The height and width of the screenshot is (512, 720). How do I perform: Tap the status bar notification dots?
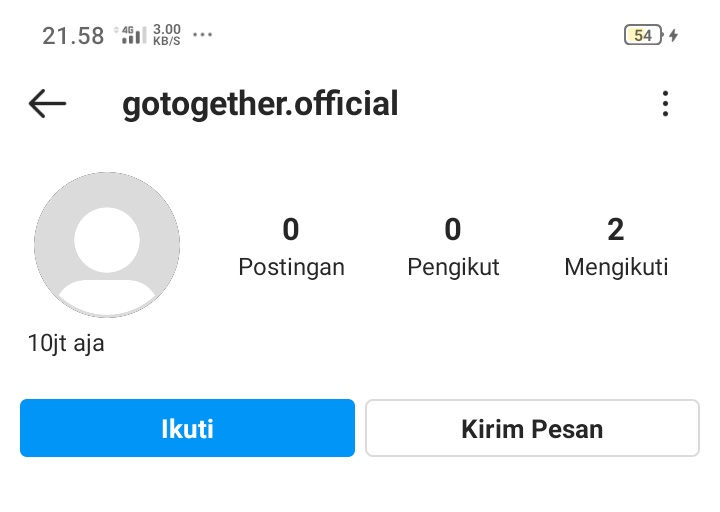(x=202, y=35)
